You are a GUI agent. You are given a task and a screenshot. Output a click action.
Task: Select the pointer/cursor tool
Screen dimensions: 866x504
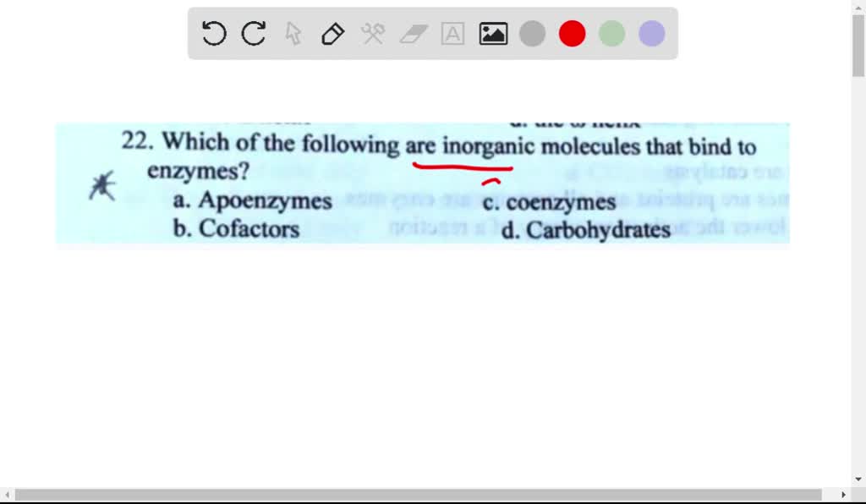pos(293,33)
